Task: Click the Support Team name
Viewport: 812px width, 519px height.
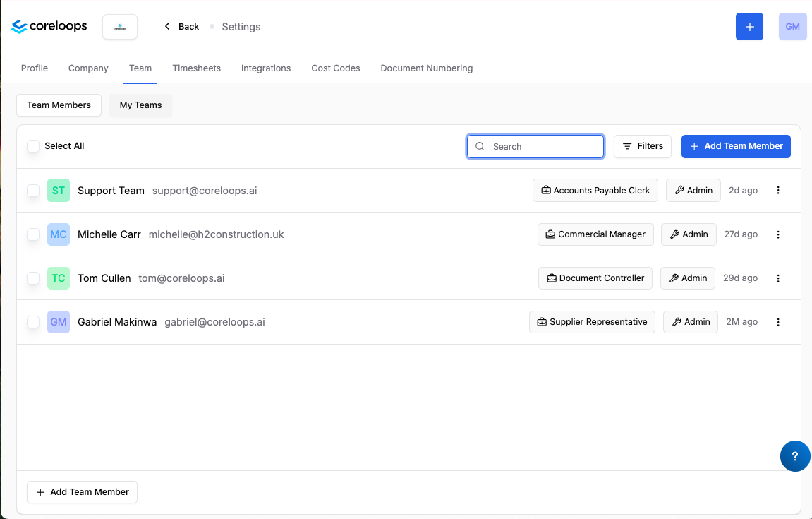Action: pyautogui.click(x=111, y=190)
